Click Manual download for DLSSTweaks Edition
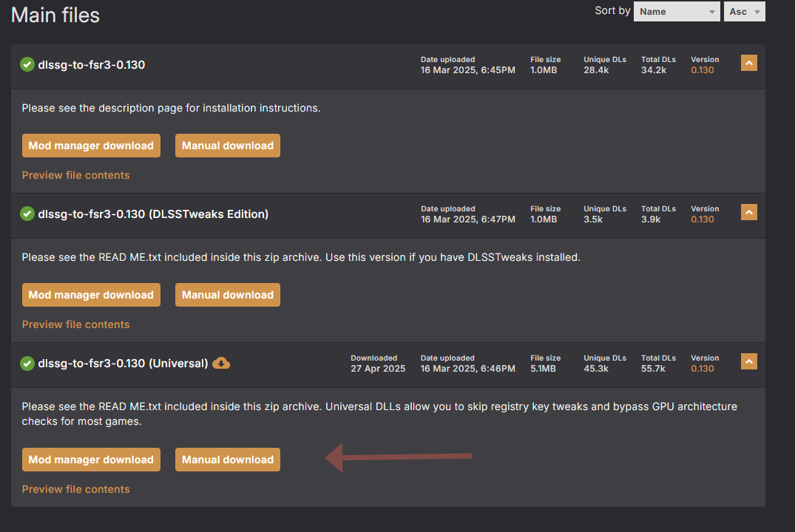Screen dimensions: 795x532 228,295
